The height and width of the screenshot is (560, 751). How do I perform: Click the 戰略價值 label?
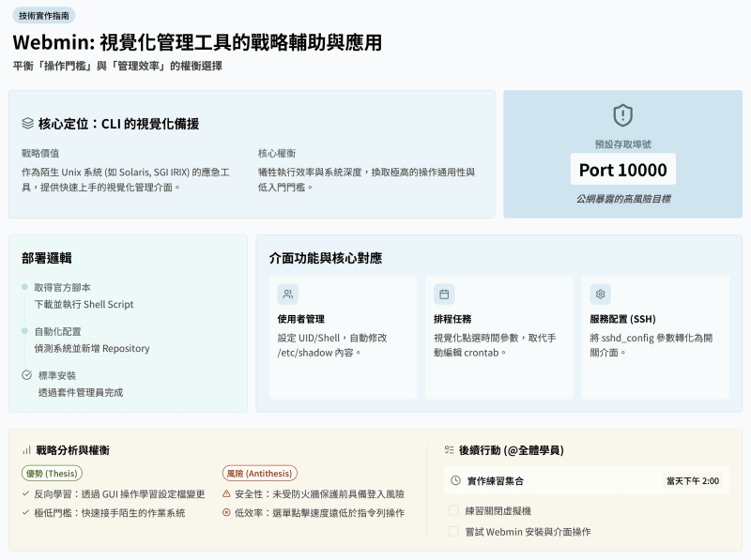click(x=40, y=153)
